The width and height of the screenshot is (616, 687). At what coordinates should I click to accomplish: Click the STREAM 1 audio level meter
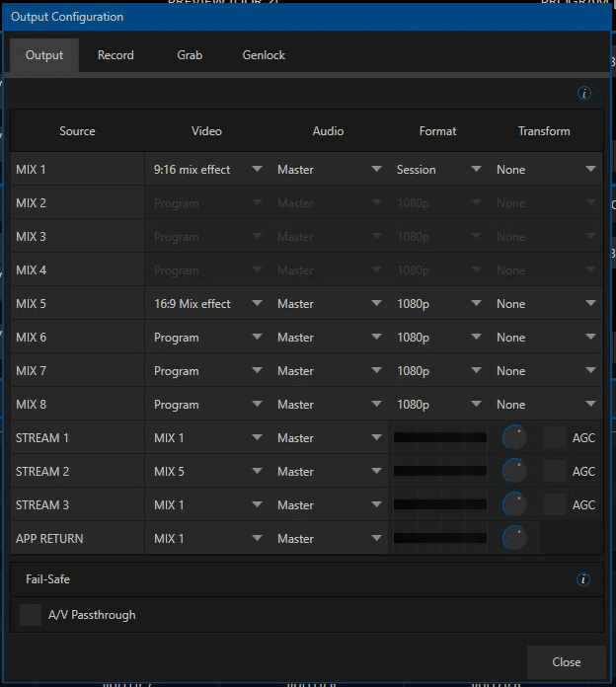tap(440, 438)
